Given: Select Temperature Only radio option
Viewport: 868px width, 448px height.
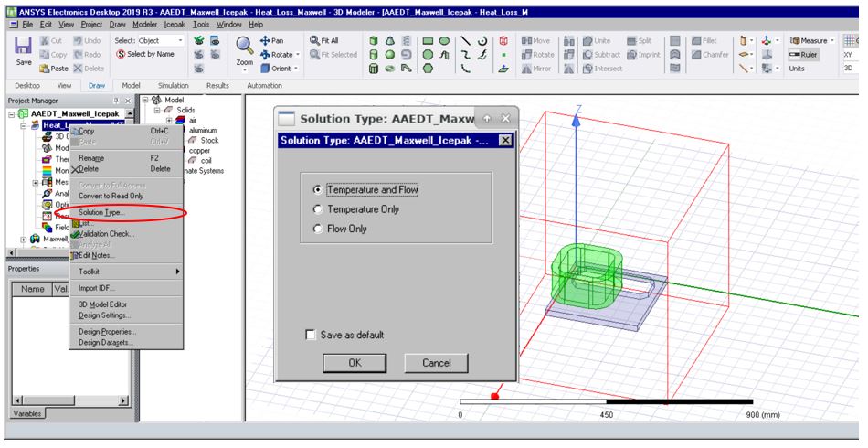Looking at the screenshot, I should (x=317, y=209).
